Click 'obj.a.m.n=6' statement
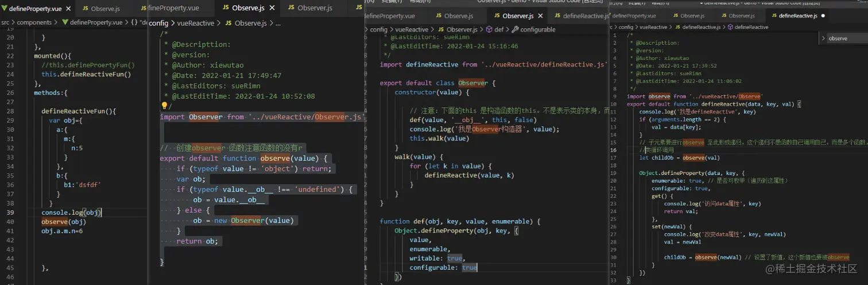The width and height of the screenshot is (868, 285). click(62, 231)
